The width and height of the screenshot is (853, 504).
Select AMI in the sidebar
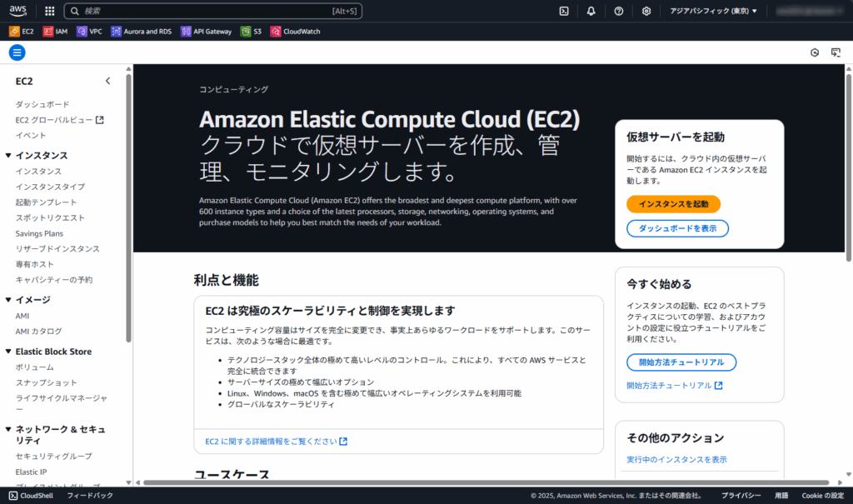coord(22,316)
